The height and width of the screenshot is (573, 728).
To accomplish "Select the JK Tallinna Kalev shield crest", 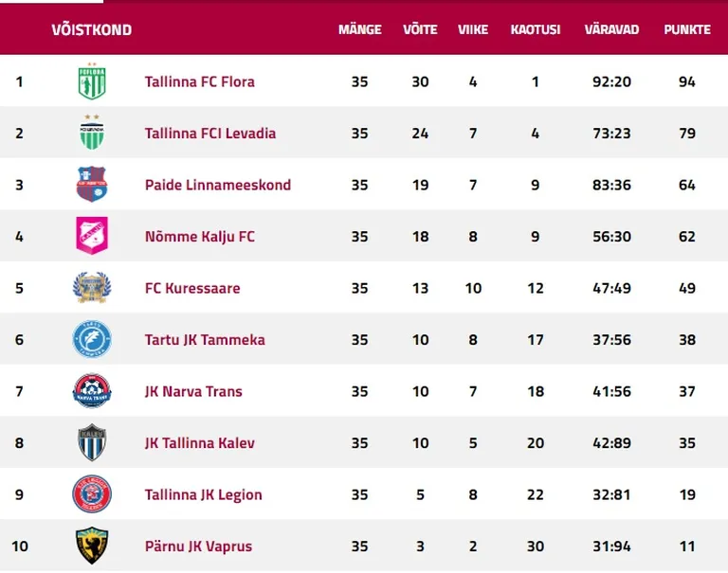I will [x=92, y=442].
